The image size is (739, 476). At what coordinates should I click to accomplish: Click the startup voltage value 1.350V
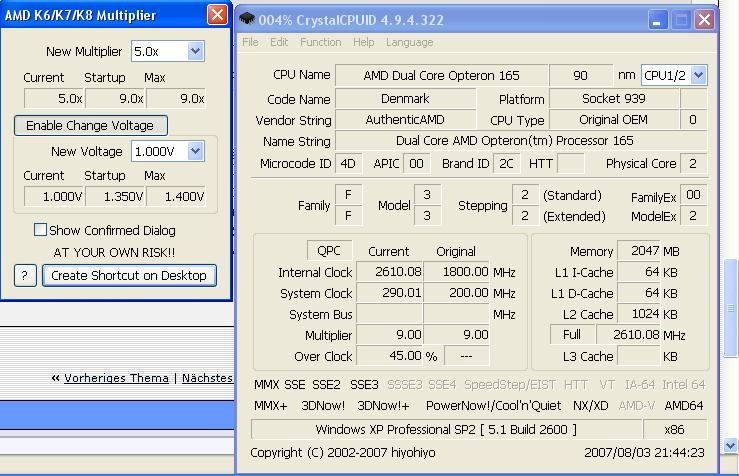[x=115, y=197]
